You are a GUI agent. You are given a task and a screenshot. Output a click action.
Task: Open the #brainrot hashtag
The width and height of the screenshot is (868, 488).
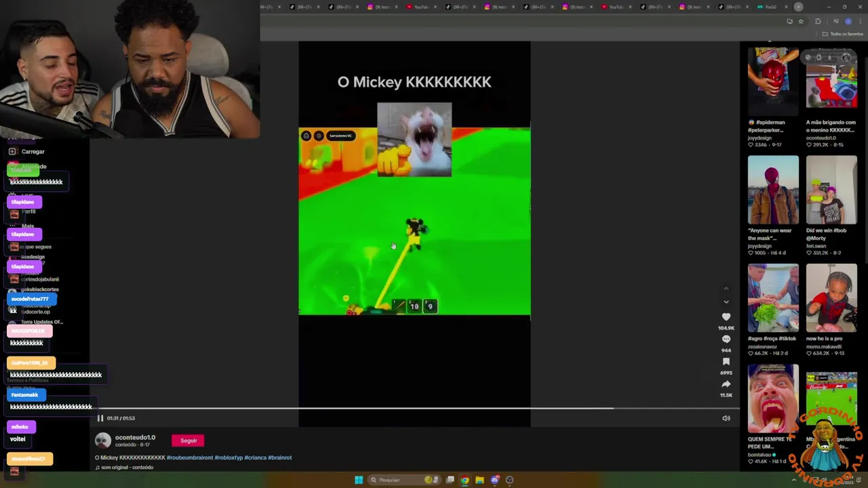(x=279, y=457)
